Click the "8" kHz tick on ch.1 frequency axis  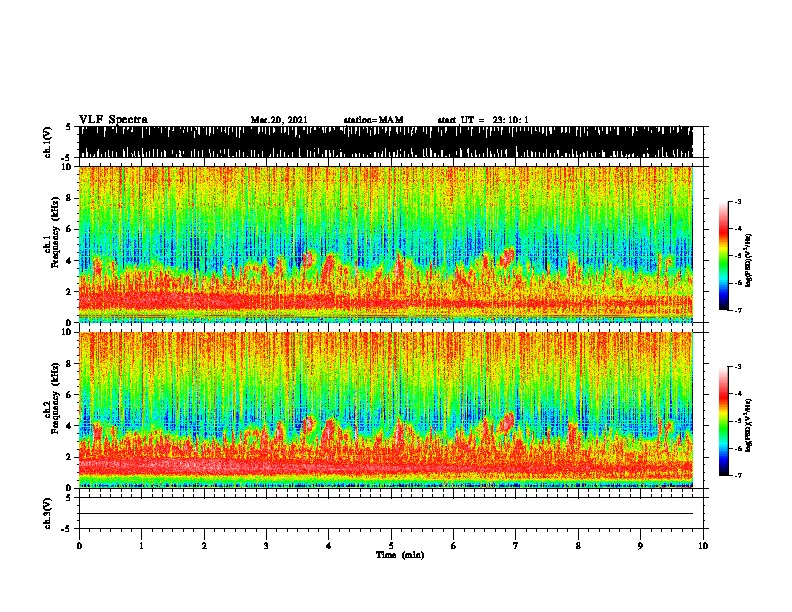point(70,198)
